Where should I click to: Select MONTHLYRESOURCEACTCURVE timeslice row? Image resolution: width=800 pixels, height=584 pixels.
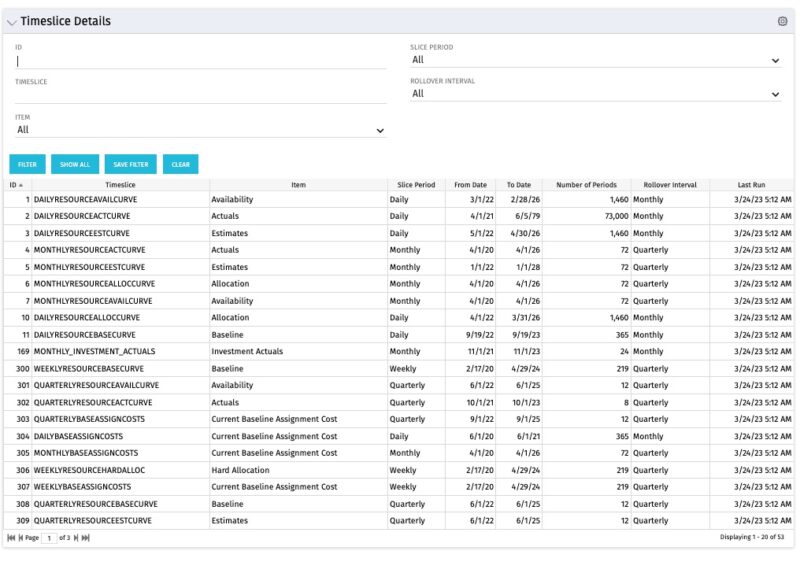[398, 250]
